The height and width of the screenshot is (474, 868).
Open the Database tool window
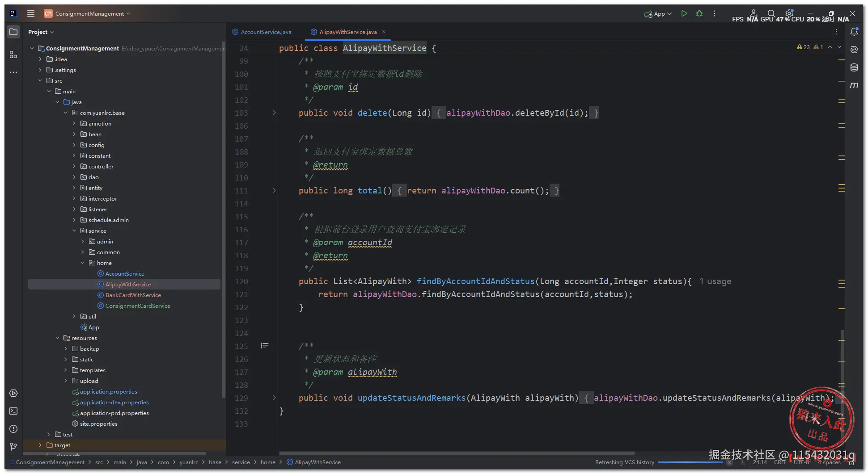coord(854,67)
